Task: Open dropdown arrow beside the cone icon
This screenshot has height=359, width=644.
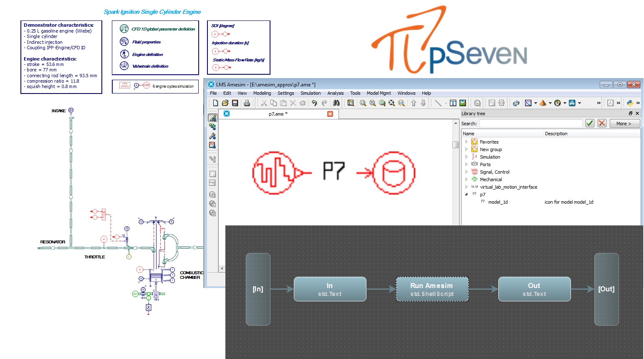Action: tap(550, 103)
